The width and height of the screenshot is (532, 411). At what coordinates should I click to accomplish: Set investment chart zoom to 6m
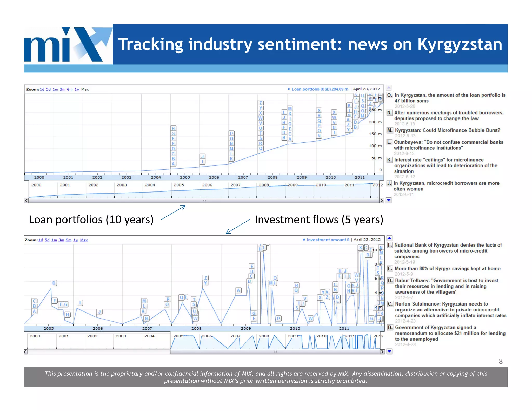(x=68, y=240)
